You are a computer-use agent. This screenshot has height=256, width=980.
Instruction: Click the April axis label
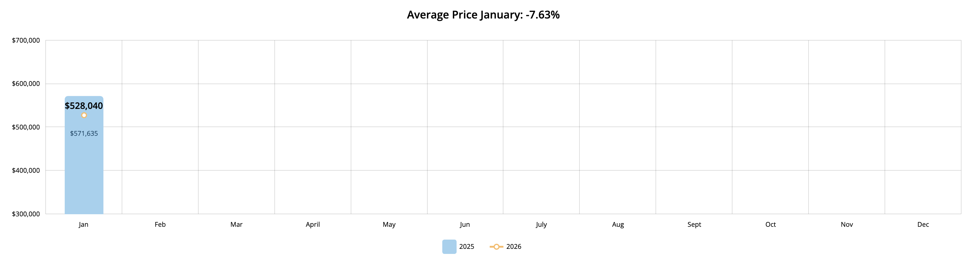tap(313, 224)
